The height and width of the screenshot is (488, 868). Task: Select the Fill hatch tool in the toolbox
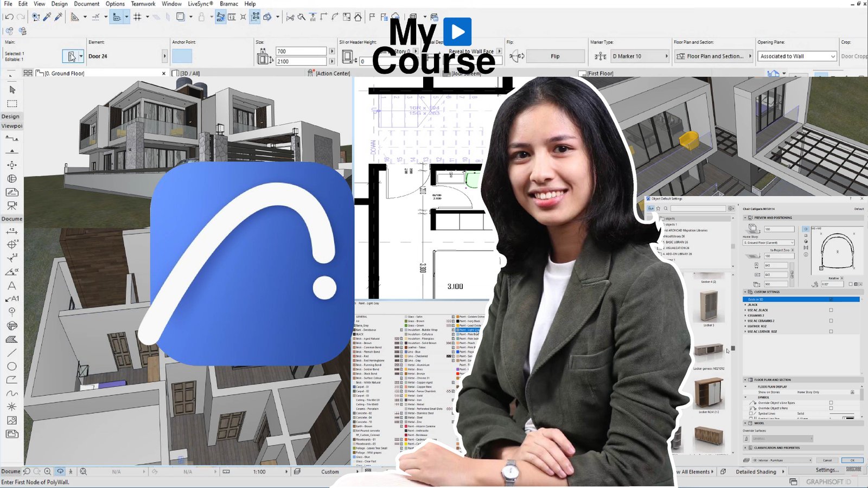[11, 339]
